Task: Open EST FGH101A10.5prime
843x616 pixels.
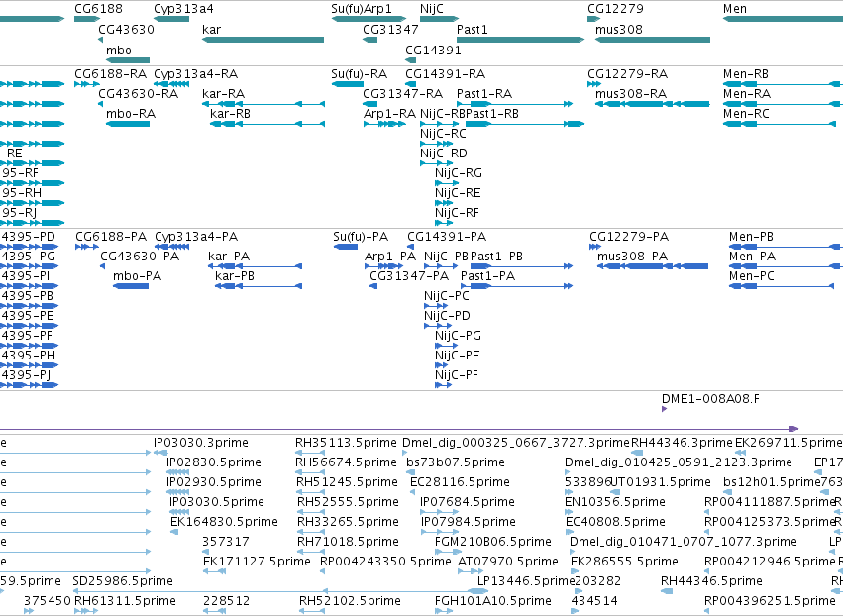Action: point(493,601)
